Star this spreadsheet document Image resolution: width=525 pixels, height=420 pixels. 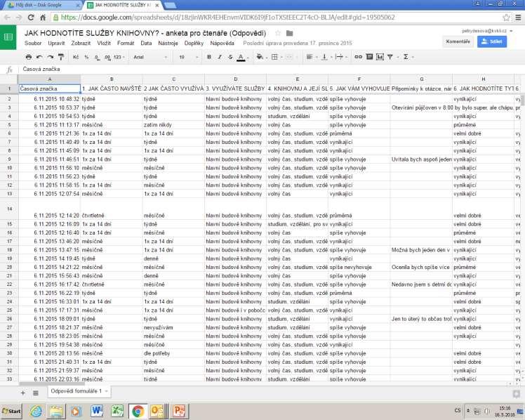[277, 33]
